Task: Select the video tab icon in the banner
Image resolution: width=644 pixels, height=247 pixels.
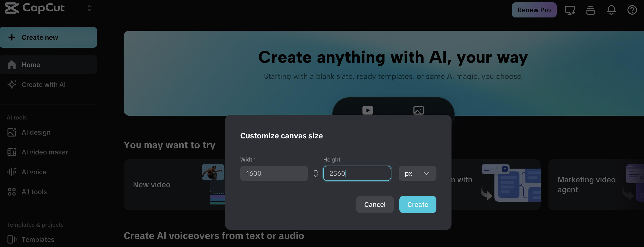Action: [x=368, y=110]
